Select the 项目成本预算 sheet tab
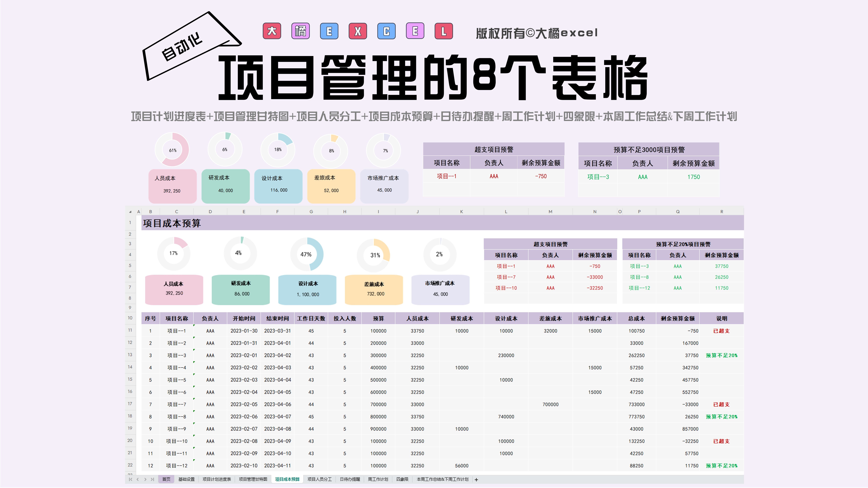Viewport: 868px width, 488px height. point(287,479)
